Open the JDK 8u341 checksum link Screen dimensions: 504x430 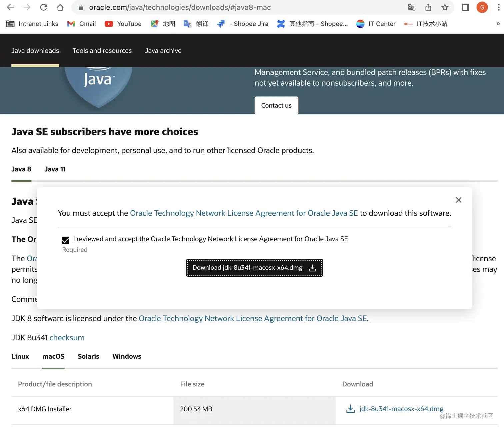click(x=67, y=338)
